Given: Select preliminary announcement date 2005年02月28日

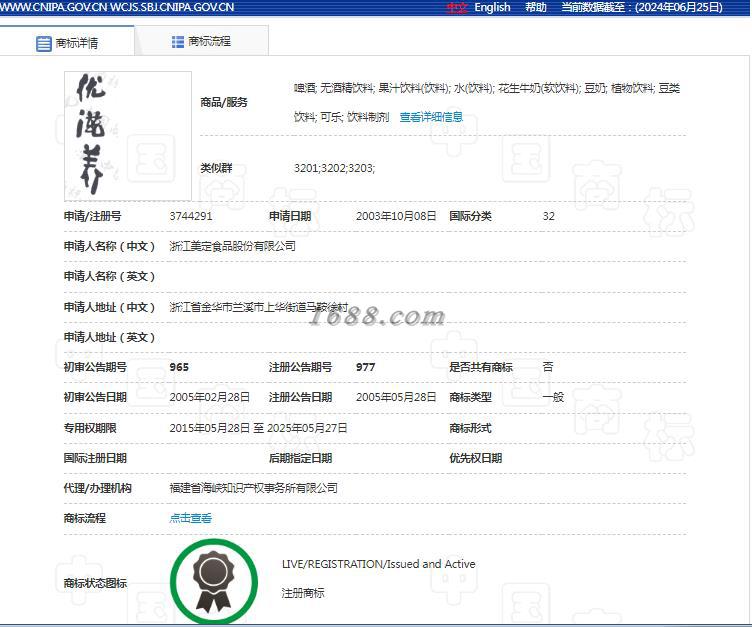Looking at the screenshot, I should (210, 397).
